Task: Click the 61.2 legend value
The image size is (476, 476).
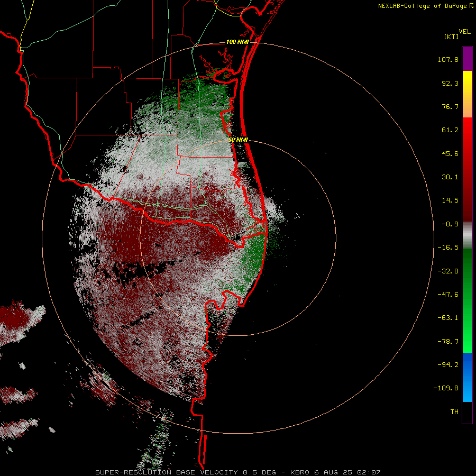Action: click(x=450, y=130)
